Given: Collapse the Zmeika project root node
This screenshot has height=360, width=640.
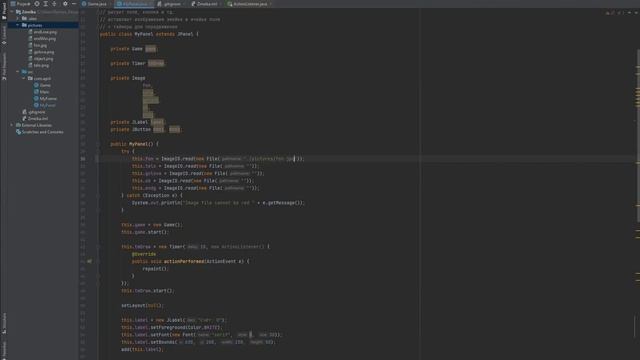Looking at the screenshot, I should tap(12, 12).
